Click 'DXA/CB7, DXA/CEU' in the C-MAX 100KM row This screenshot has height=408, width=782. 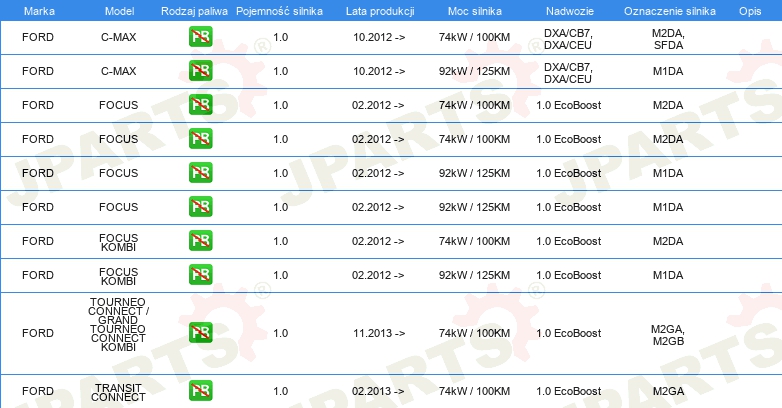click(568, 39)
